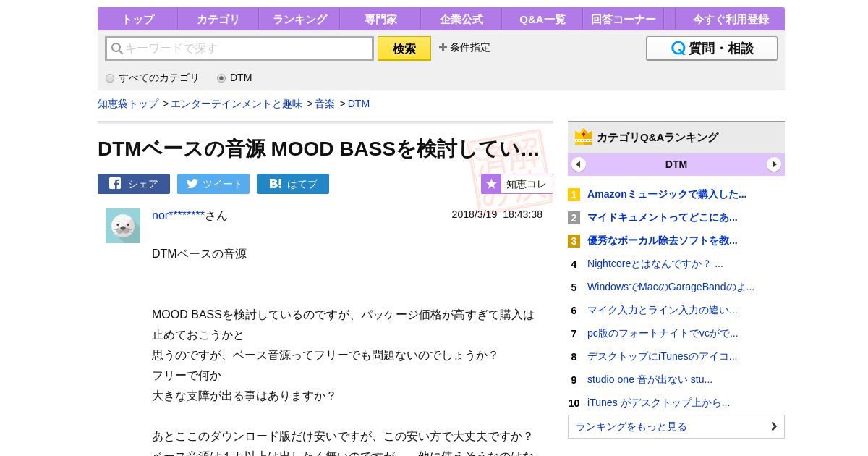Open the 企業公式 navigation tab
The height and width of the screenshot is (456, 868).
(x=461, y=20)
